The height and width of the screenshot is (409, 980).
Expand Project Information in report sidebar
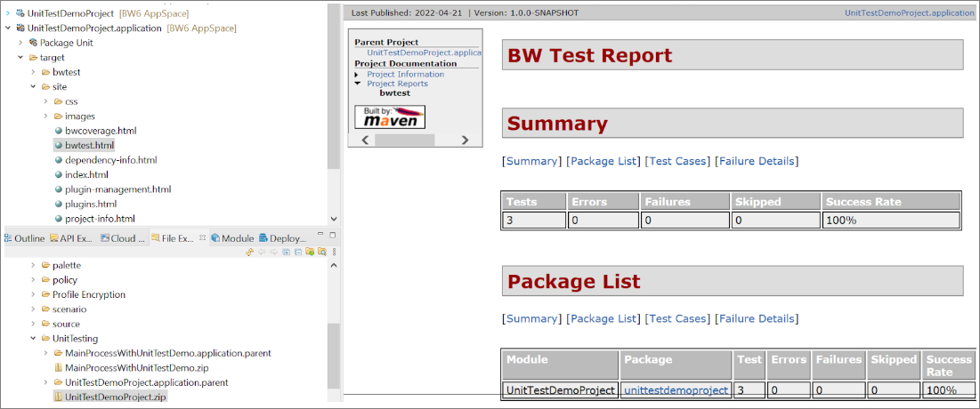[x=357, y=75]
